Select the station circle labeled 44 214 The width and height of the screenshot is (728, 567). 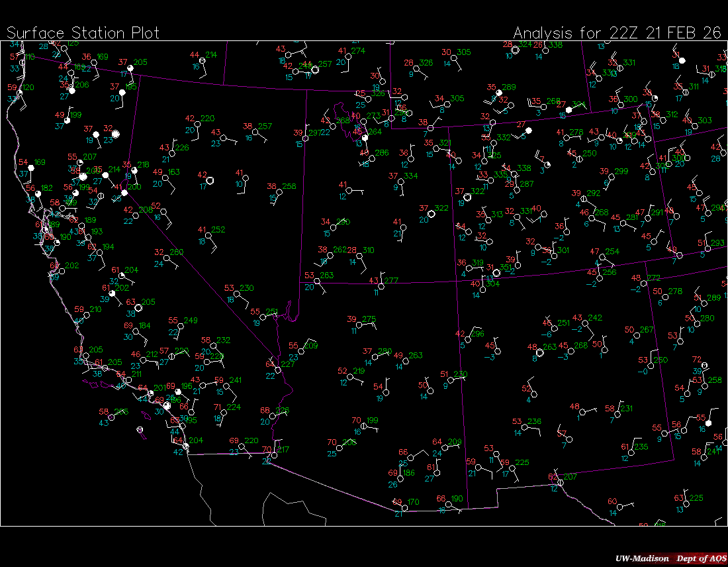203,60
